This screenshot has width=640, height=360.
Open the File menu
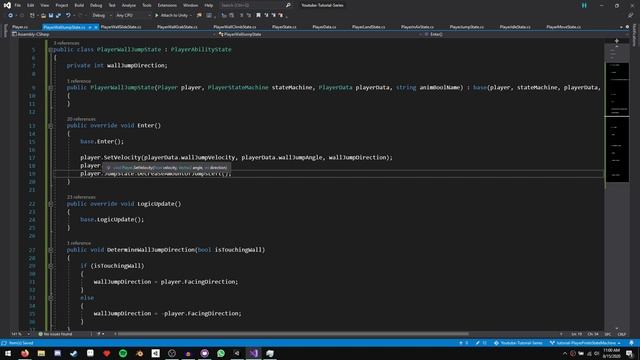click(18, 5)
